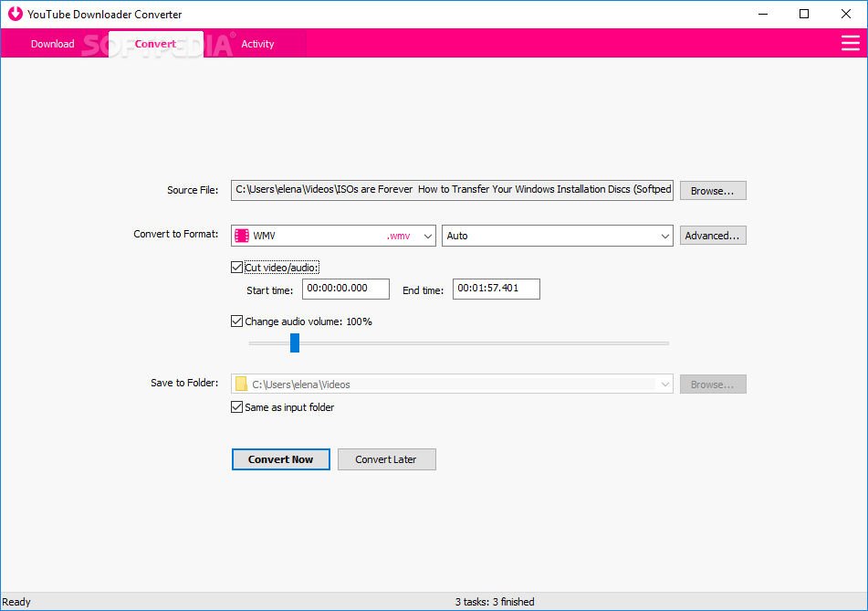Maximize the application window
Screen dimensions: 868x611
[x=804, y=14]
